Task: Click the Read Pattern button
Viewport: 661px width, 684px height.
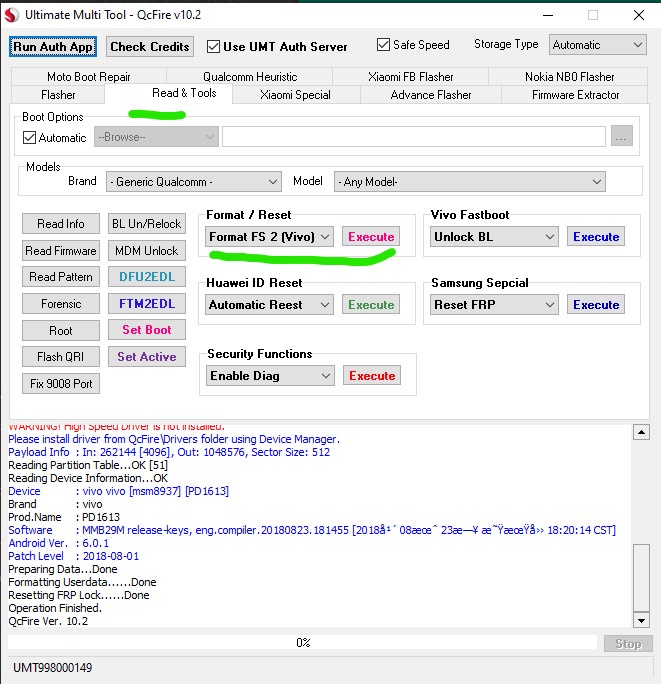Action: (x=61, y=277)
